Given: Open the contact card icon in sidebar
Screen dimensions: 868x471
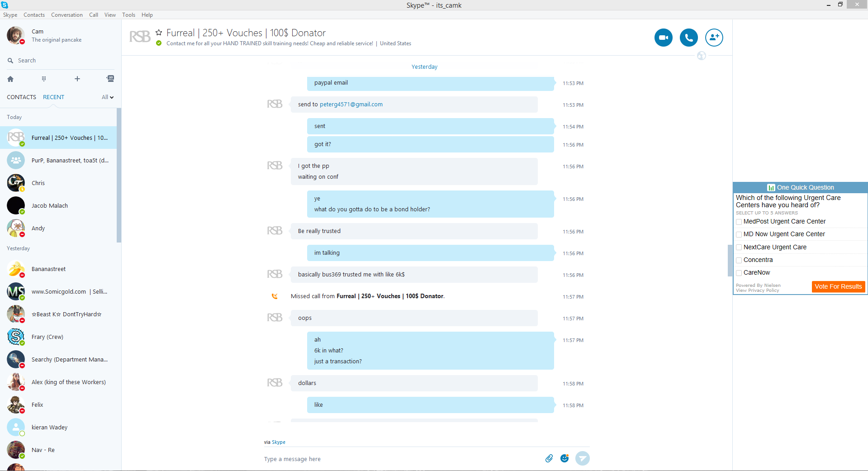Looking at the screenshot, I should point(110,79).
